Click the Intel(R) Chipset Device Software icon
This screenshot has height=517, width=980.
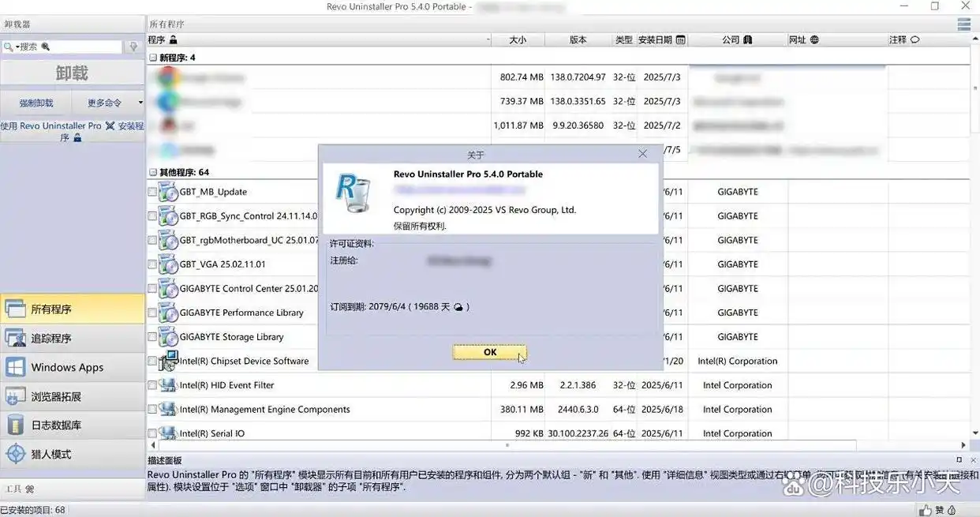coord(168,361)
